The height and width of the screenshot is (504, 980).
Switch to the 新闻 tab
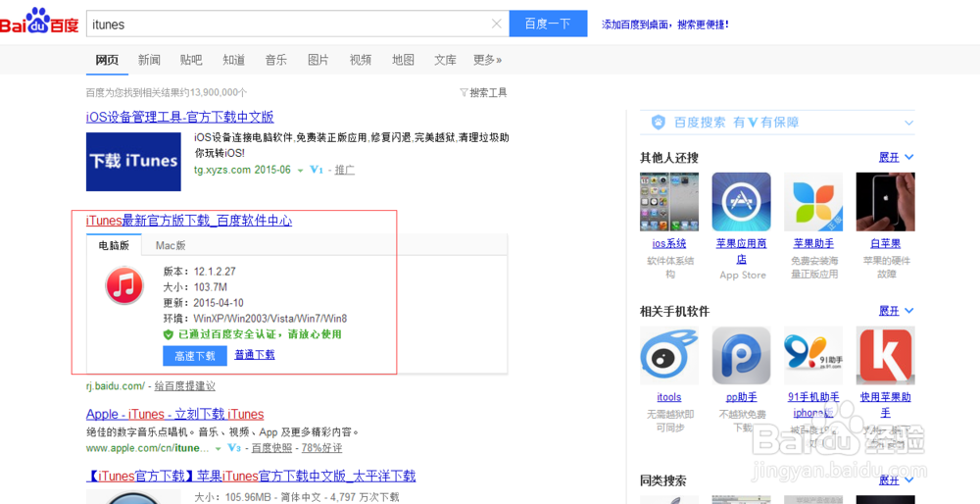pyautogui.click(x=149, y=60)
